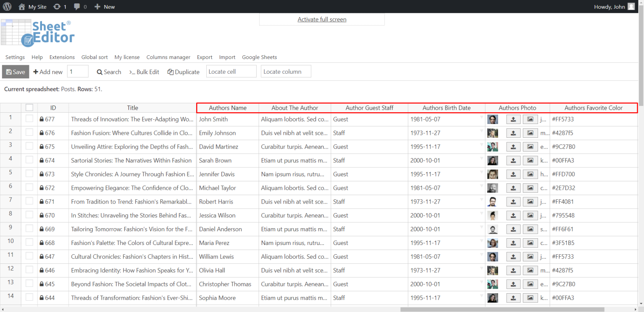Screen dimensions: 644x312
Task: Click inside the Locate column input field
Action: click(x=286, y=71)
